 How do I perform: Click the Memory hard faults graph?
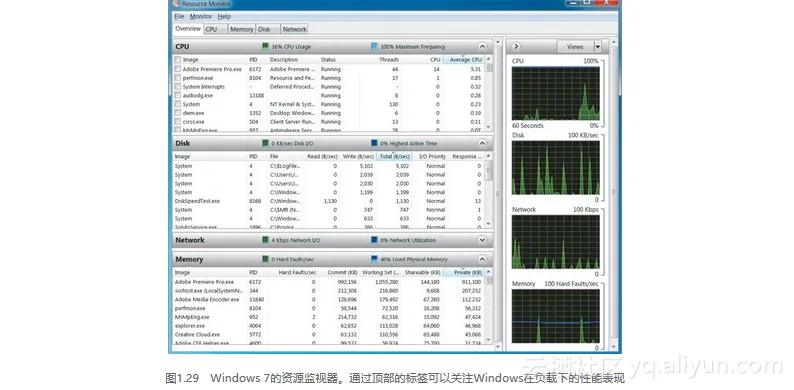click(x=555, y=317)
